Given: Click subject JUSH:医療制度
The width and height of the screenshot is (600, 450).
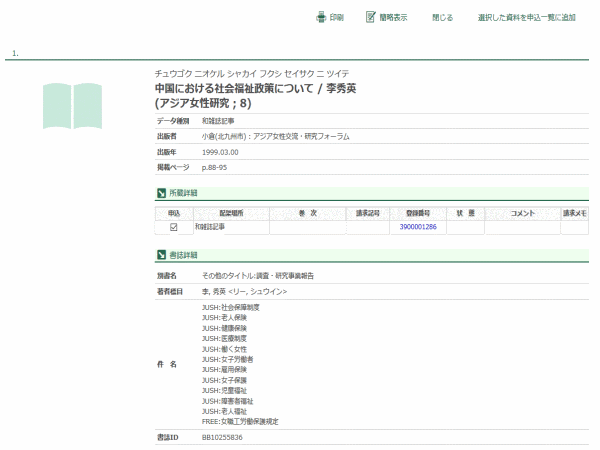Looking at the screenshot, I should [224, 339].
